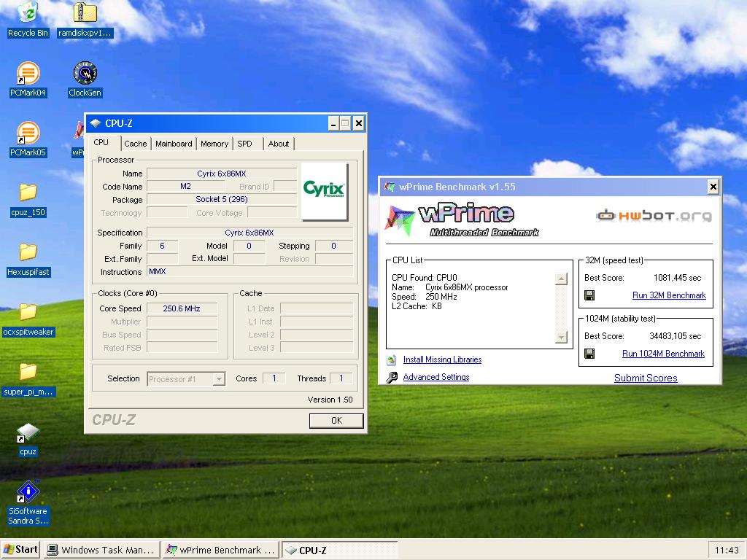Click the Install Missing Libraries link

tap(442, 359)
